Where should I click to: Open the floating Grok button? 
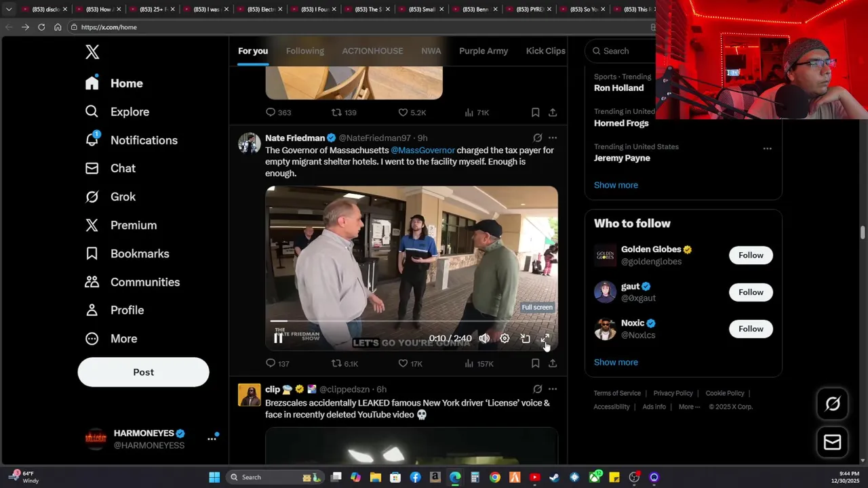pyautogui.click(x=832, y=405)
